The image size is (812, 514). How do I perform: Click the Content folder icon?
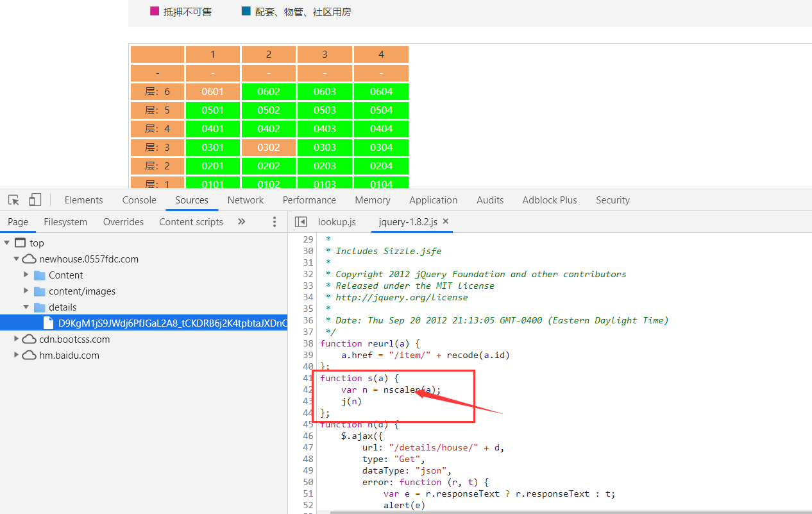(x=40, y=275)
